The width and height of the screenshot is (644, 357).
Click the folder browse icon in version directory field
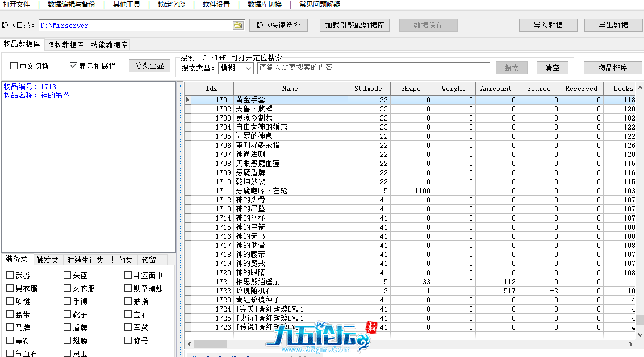(x=238, y=26)
